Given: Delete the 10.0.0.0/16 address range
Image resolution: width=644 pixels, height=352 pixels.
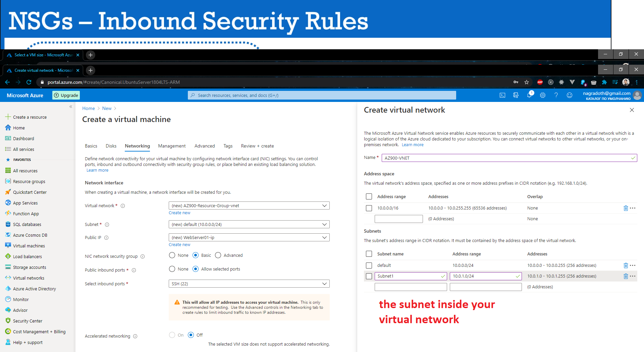Looking at the screenshot, I should (626, 208).
